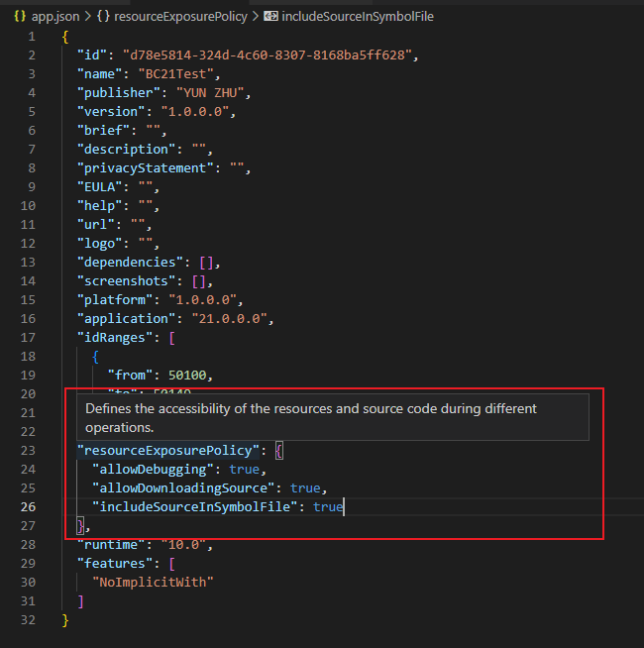
Task: Click the 50100 value in "from"
Action: (187, 376)
